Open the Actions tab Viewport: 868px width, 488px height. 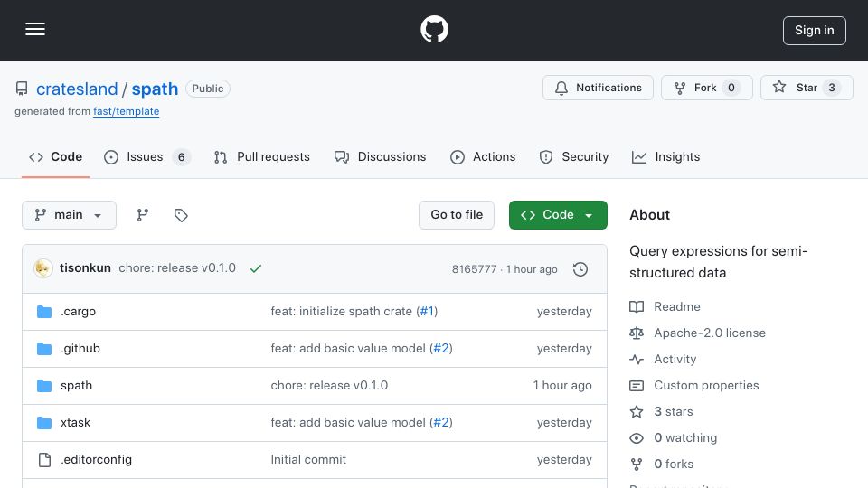[483, 157]
